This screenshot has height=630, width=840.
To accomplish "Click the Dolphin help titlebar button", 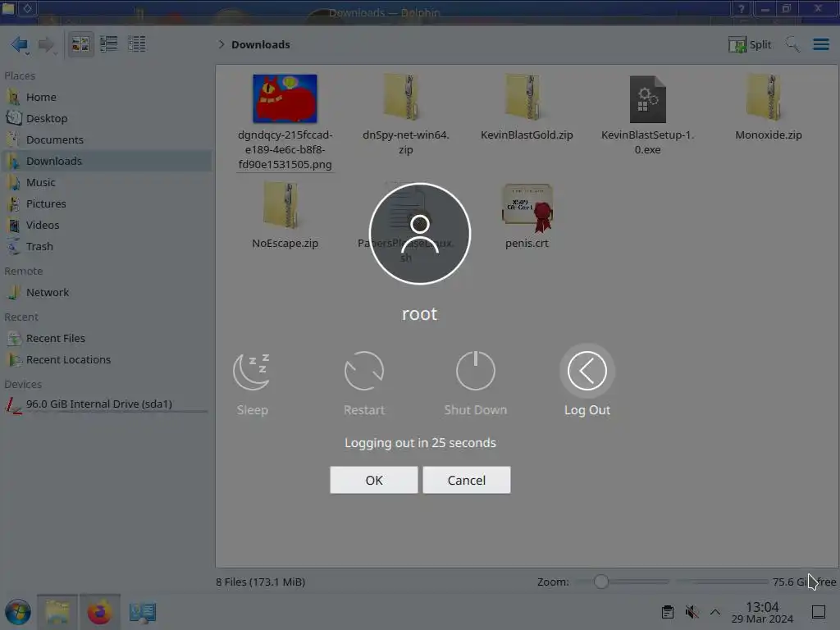I will click(x=741, y=8).
